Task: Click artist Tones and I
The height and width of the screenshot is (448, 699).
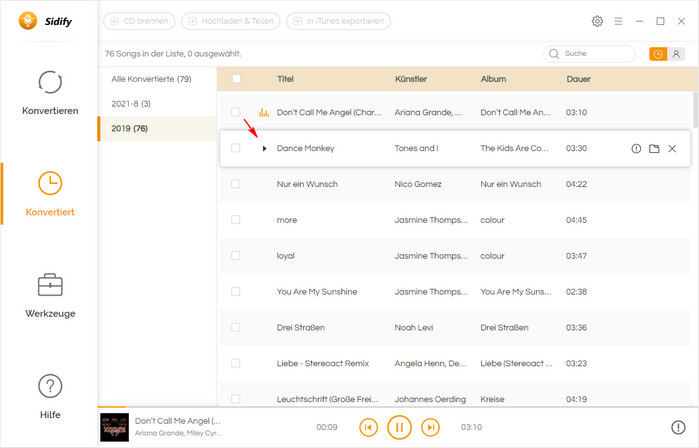Action: (x=416, y=148)
